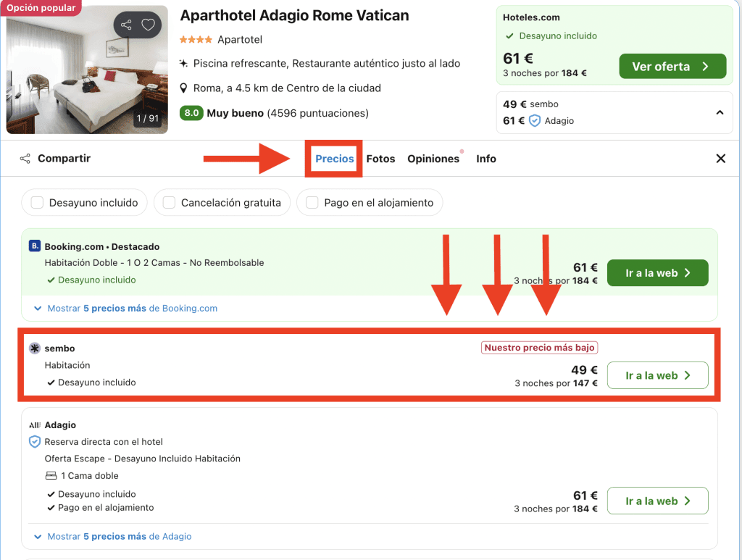Click the Adagio brand logo in listing
The image size is (742, 560).
coord(35,425)
